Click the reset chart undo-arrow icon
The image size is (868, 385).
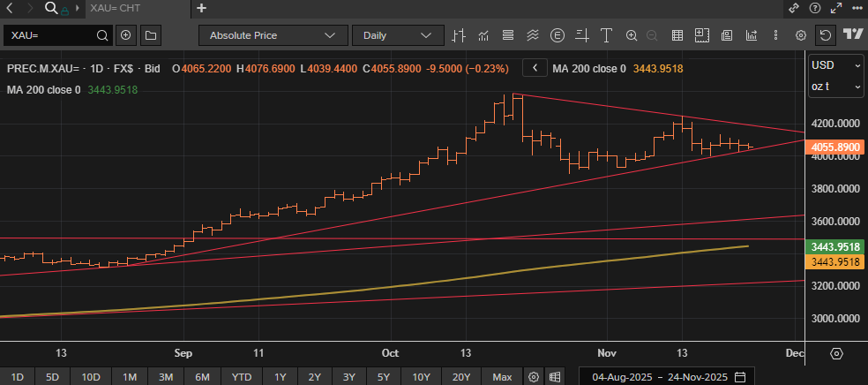click(825, 35)
